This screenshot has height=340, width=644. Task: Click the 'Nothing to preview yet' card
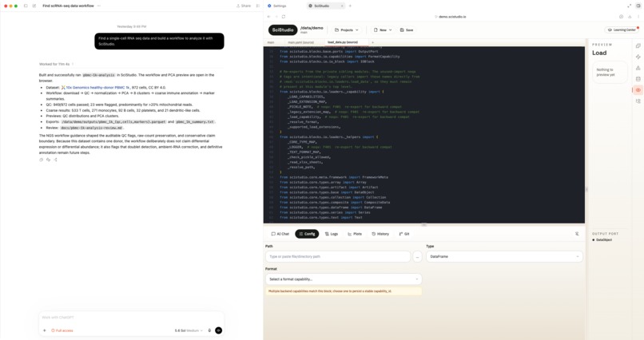pyautogui.click(x=610, y=72)
